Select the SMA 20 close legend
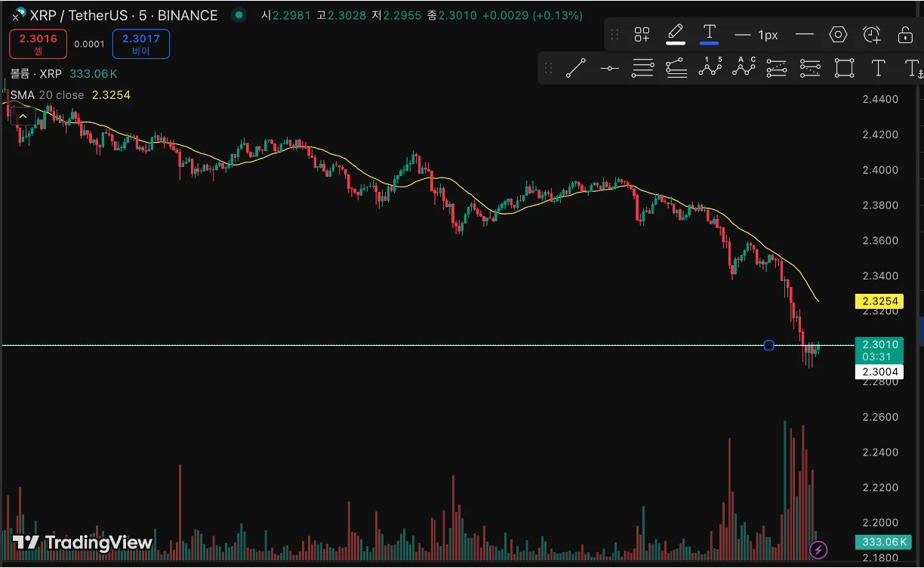 pos(47,95)
